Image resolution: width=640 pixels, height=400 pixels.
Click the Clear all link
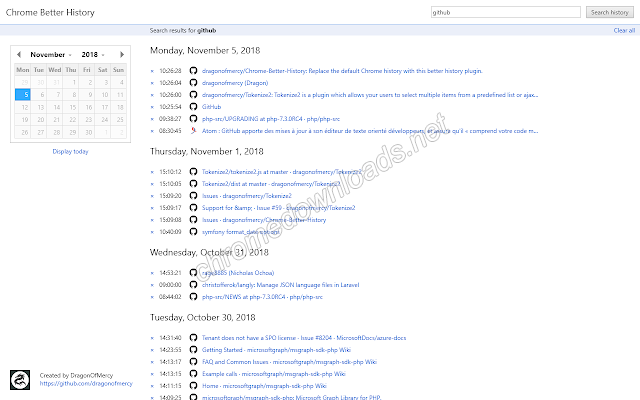click(x=624, y=30)
